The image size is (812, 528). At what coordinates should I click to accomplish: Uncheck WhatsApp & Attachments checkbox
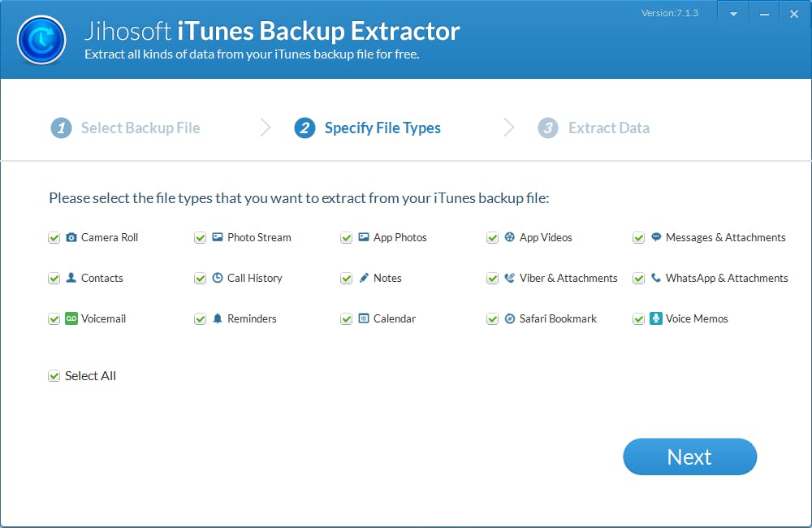tap(638, 279)
